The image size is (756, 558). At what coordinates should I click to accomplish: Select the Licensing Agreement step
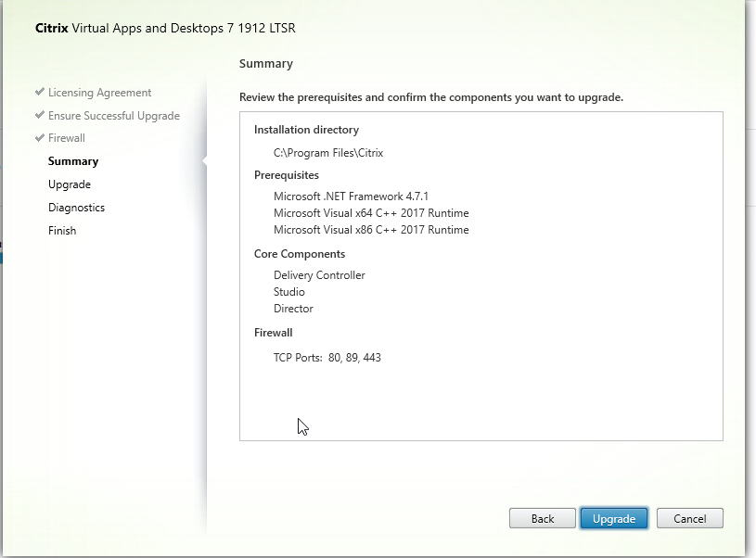99,93
